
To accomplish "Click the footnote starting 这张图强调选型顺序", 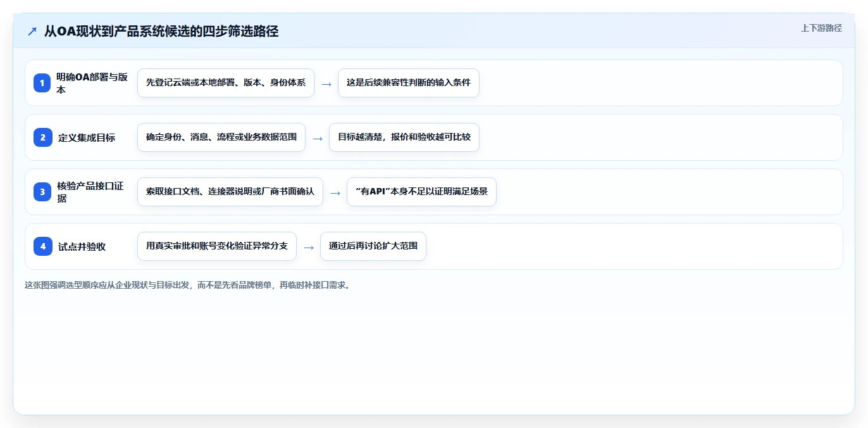I will coord(187,285).
